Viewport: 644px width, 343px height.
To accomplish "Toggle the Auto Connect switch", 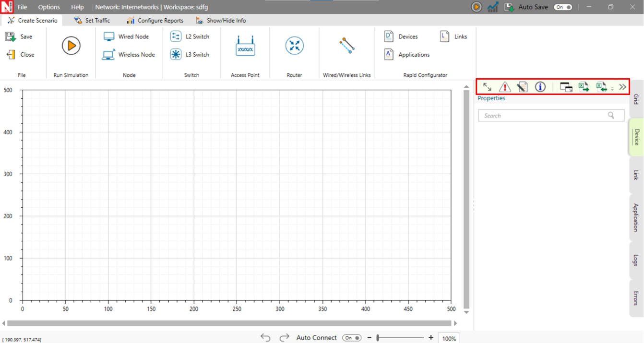I will pos(352,338).
